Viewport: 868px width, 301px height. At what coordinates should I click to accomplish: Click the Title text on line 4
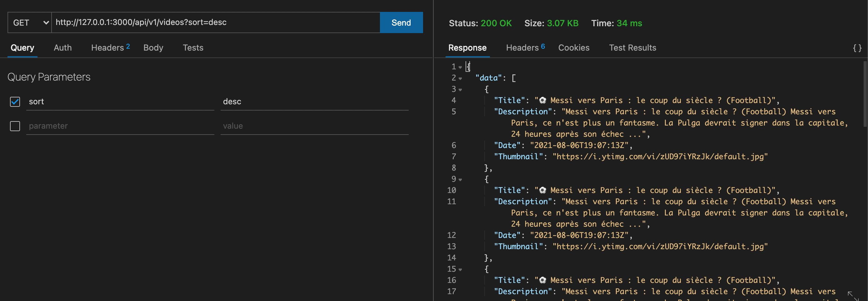[656, 100]
